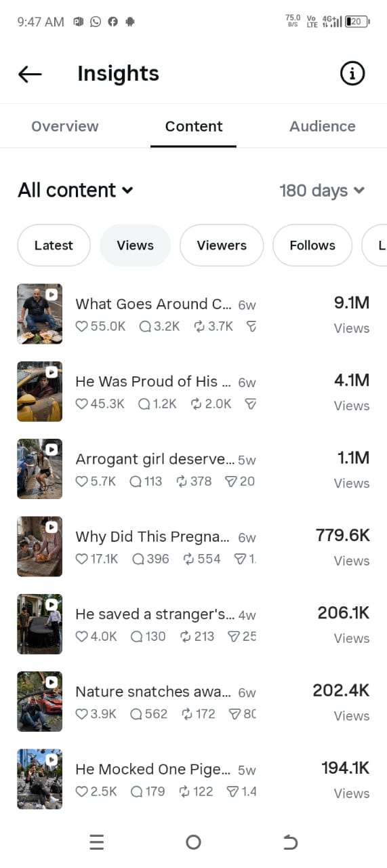Open the Arrogant girl deserve... post
The width and height of the screenshot is (387, 868).
click(x=193, y=469)
